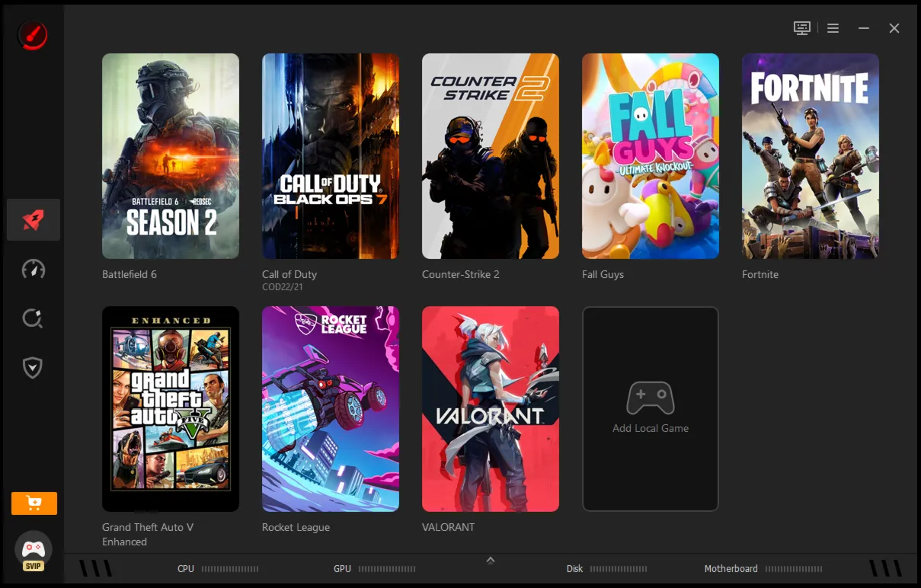This screenshot has width=921, height=588.
Task: Select the Battlefield 6 cover art
Action: click(x=171, y=156)
